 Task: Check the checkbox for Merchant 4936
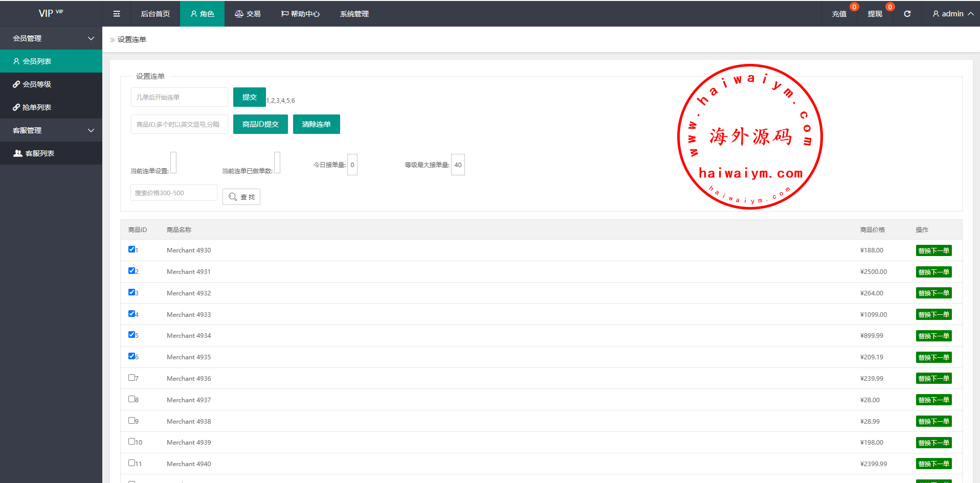pyautogui.click(x=131, y=378)
